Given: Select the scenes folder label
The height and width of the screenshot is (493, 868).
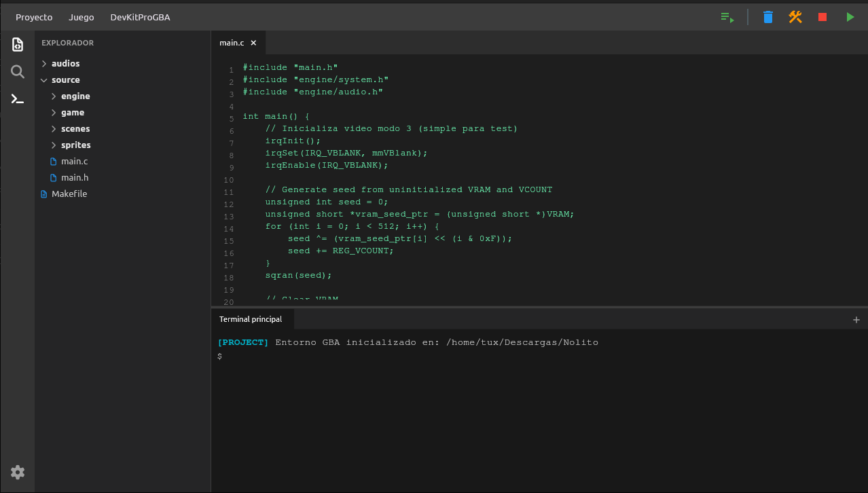Looking at the screenshot, I should [75, 129].
